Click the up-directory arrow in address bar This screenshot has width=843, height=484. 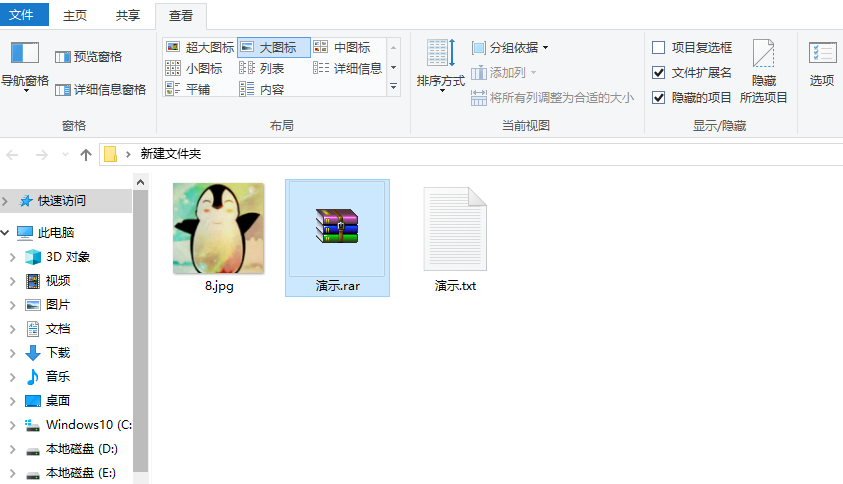tap(86, 154)
